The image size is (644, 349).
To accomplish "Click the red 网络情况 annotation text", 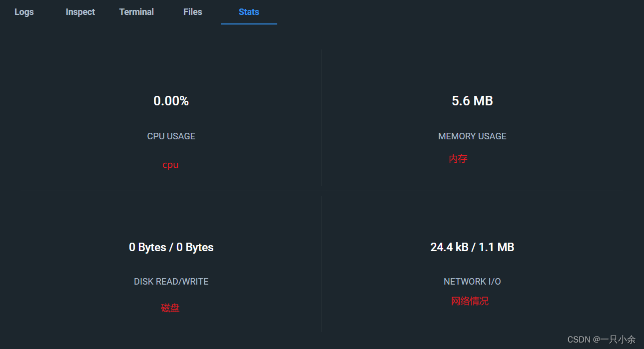I will [470, 301].
